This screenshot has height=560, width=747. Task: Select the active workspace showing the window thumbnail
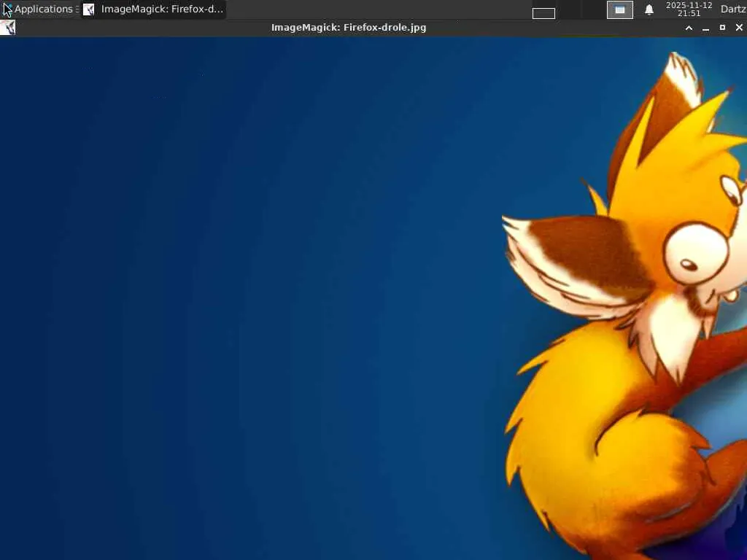click(620, 9)
